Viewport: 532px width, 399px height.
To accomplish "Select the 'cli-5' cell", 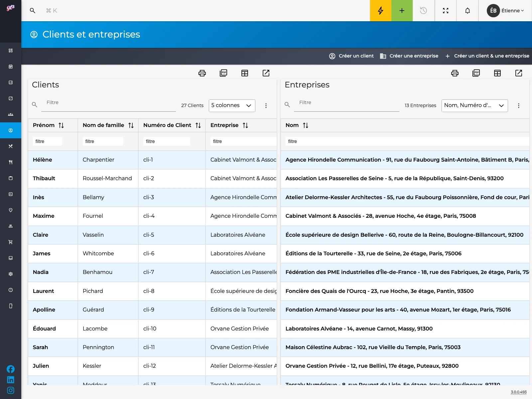I will point(172,235).
